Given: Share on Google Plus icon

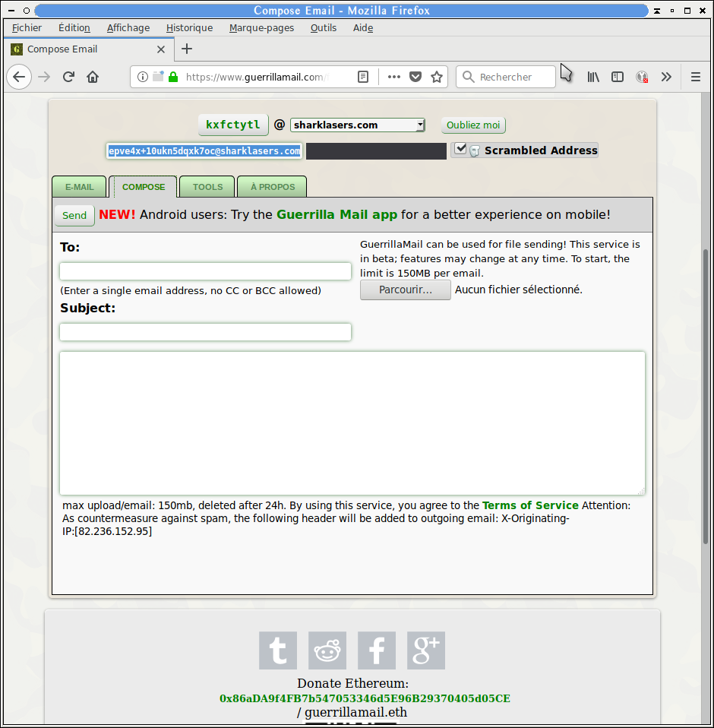Looking at the screenshot, I should (426, 650).
